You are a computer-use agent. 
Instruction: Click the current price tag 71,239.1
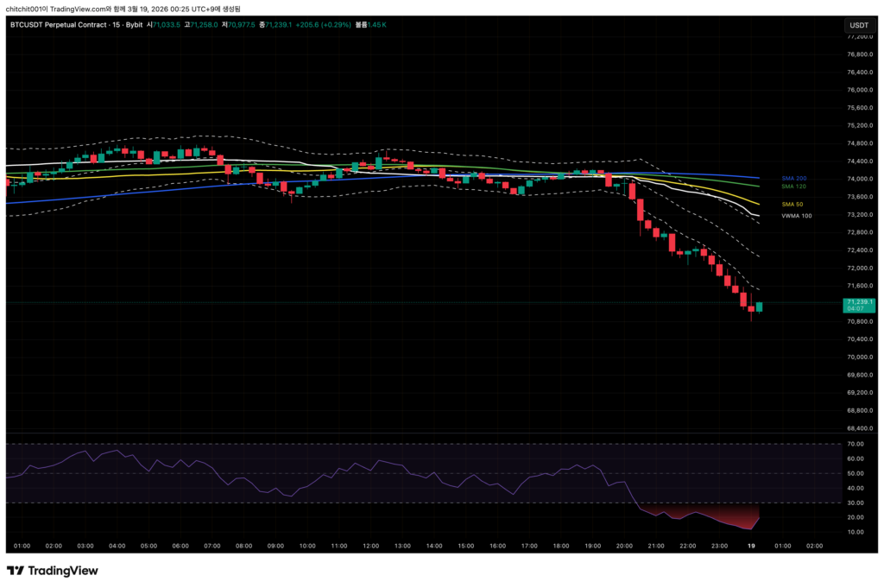click(x=859, y=302)
